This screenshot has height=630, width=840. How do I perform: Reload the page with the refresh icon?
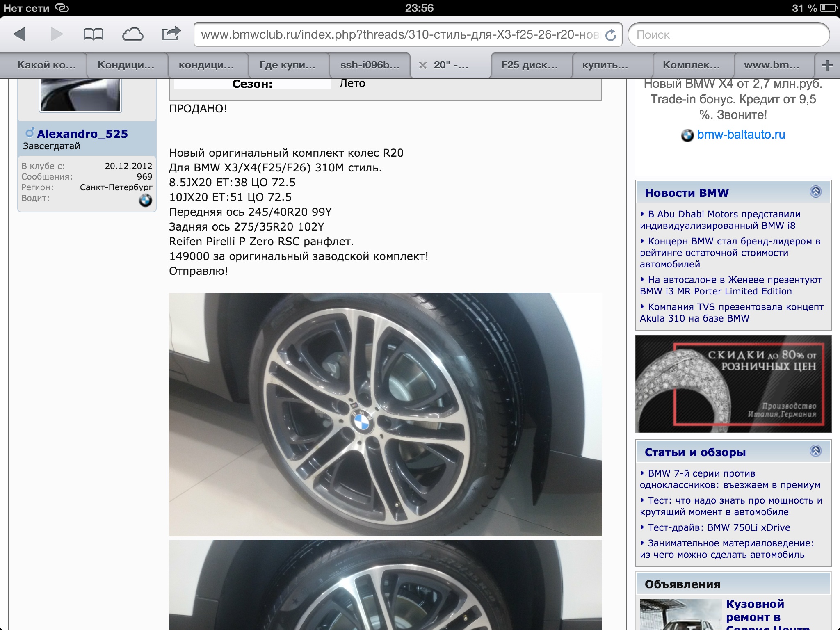611,35
